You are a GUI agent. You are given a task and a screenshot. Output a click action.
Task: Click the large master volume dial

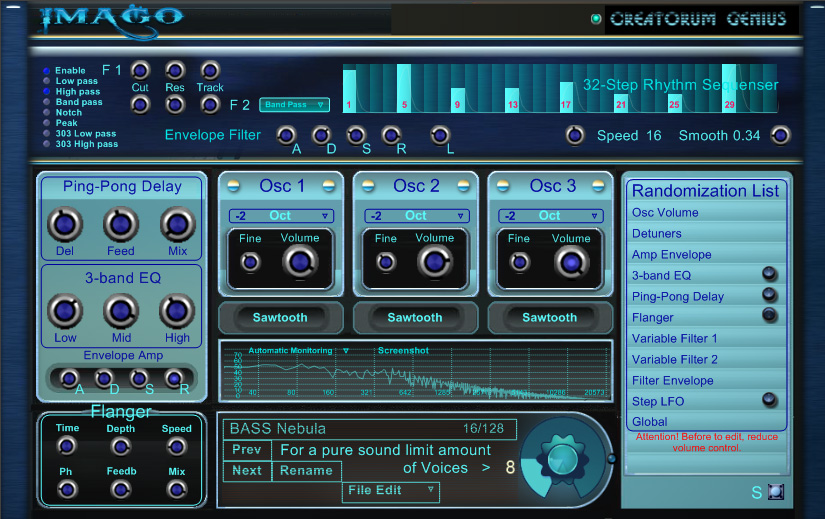pyautogui.click(x=562, y=460)
